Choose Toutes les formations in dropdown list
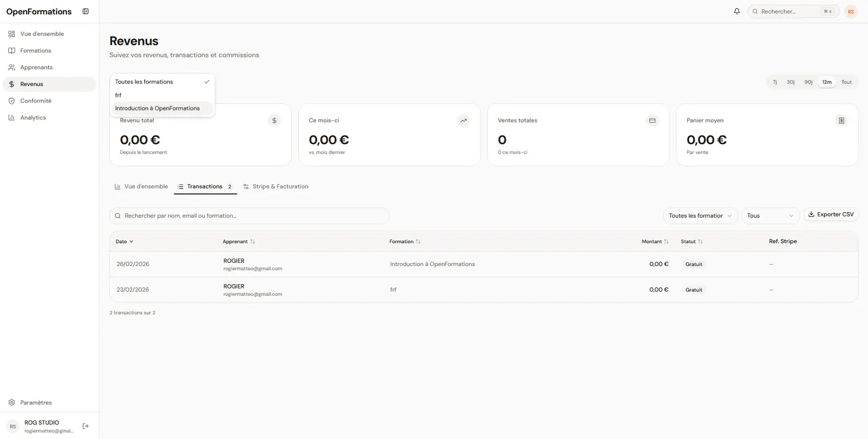 162,82
